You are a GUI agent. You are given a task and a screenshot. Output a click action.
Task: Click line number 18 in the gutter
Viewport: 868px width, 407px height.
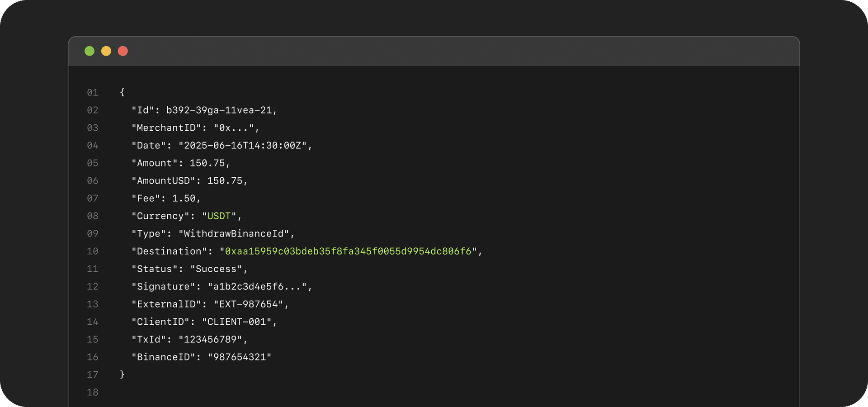pos(93,393)
